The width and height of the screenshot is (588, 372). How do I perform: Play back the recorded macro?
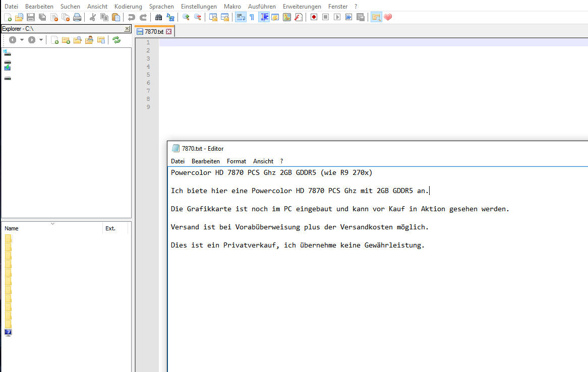click(x=337, y=17)
